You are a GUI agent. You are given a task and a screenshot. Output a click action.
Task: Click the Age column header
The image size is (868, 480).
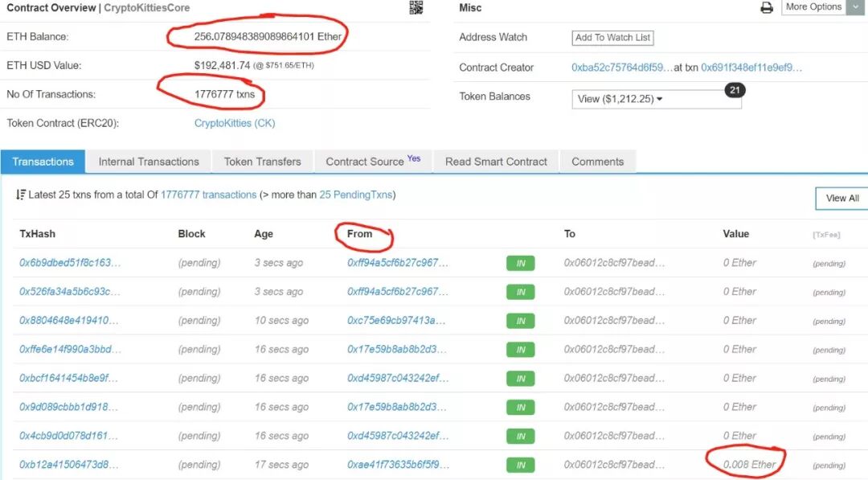tap(264, 234)
